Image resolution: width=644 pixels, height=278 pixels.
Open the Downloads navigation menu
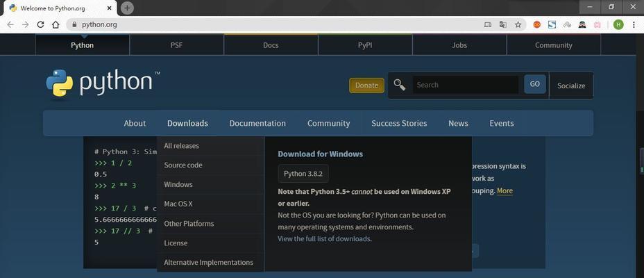pos(187,124)
